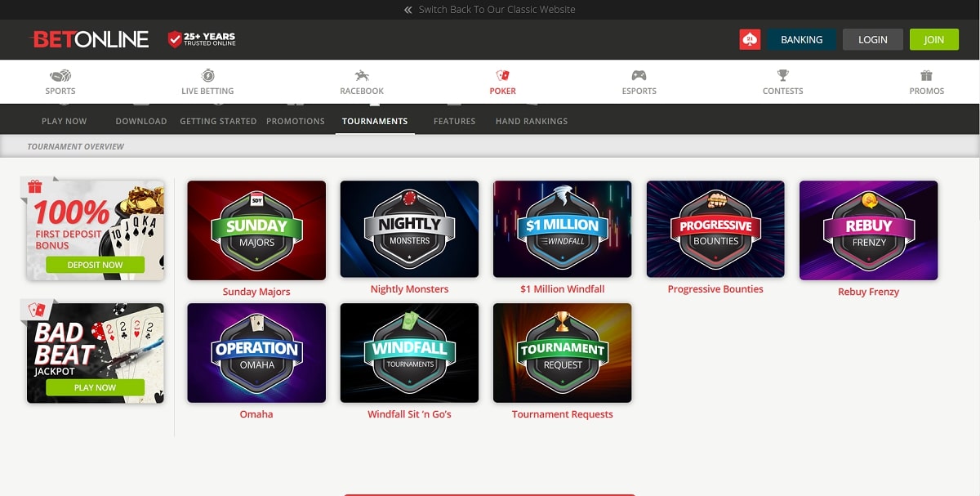The image size is (980, 496).
Task: Open the Windfall Sit 'n Go's link
Action: [409, 414]
